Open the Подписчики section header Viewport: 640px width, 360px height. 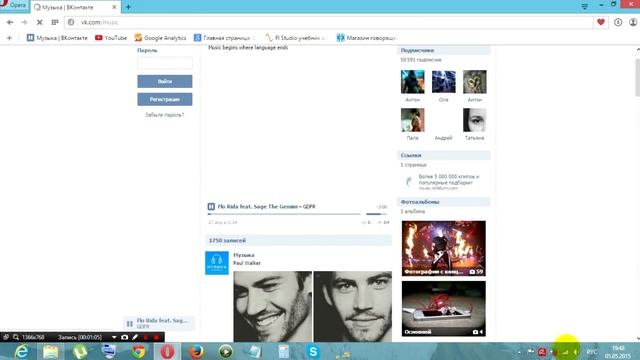tap(444, 50)
